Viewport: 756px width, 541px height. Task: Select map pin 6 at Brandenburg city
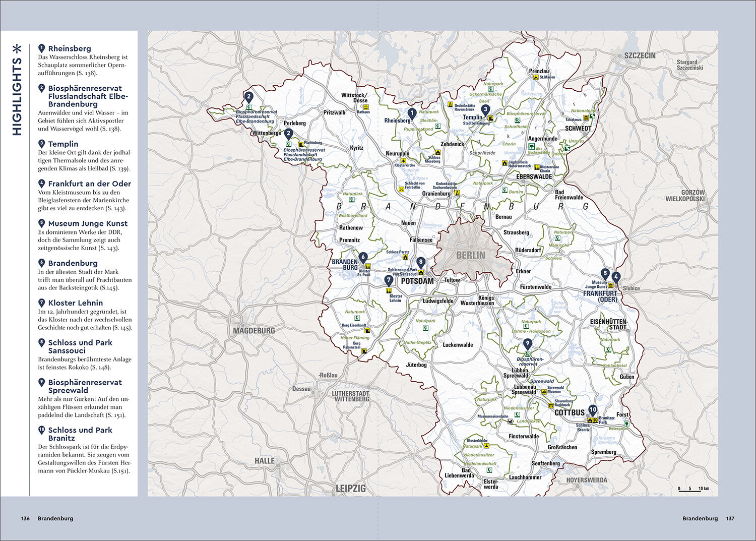pyautogui.click(x=363, y=258)
